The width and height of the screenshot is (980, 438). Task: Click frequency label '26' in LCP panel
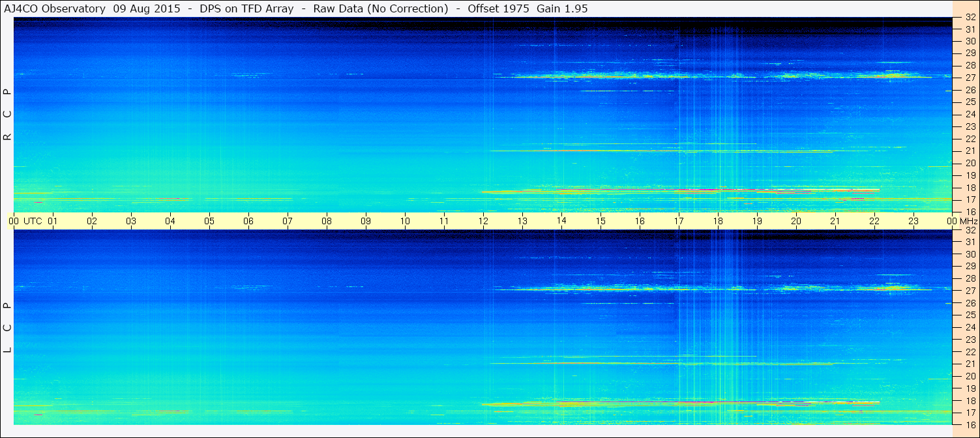pos(970,302)
